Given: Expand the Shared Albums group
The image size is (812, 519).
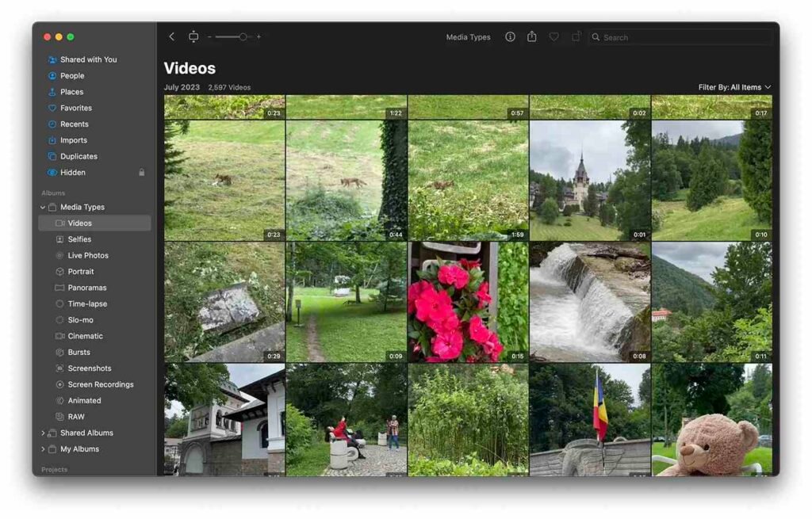Looking at the screenshot, I should [x=43, y=433].
